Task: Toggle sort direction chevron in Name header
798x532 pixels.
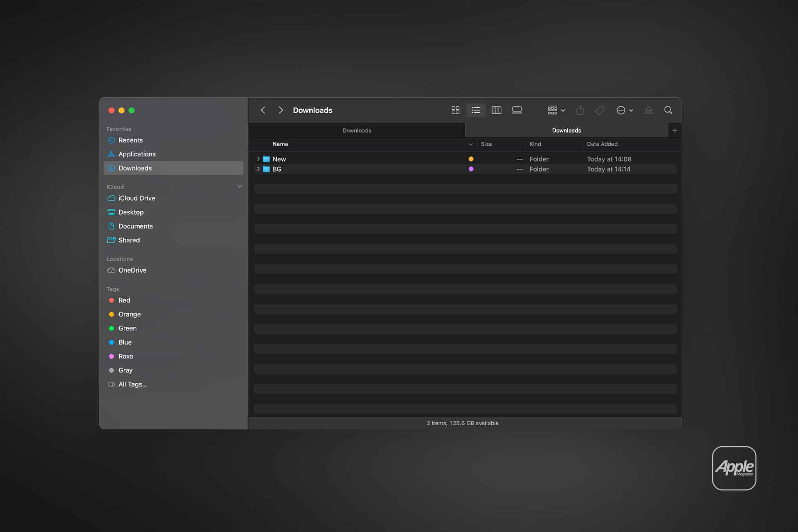Action: tap(471, 144)
